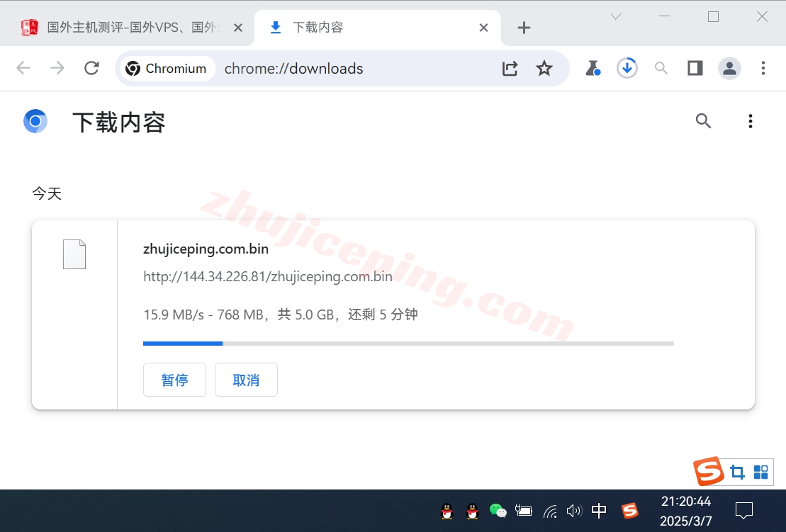The image size is (786, 532).
Task: Bookmark this page with the star icon
Action: [x=544, y=69]
